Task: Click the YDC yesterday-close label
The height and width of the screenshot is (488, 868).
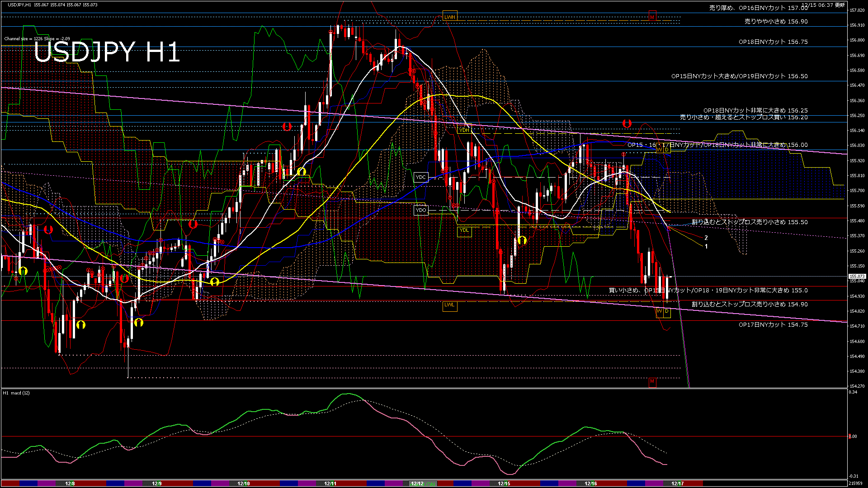Action: 422,177
